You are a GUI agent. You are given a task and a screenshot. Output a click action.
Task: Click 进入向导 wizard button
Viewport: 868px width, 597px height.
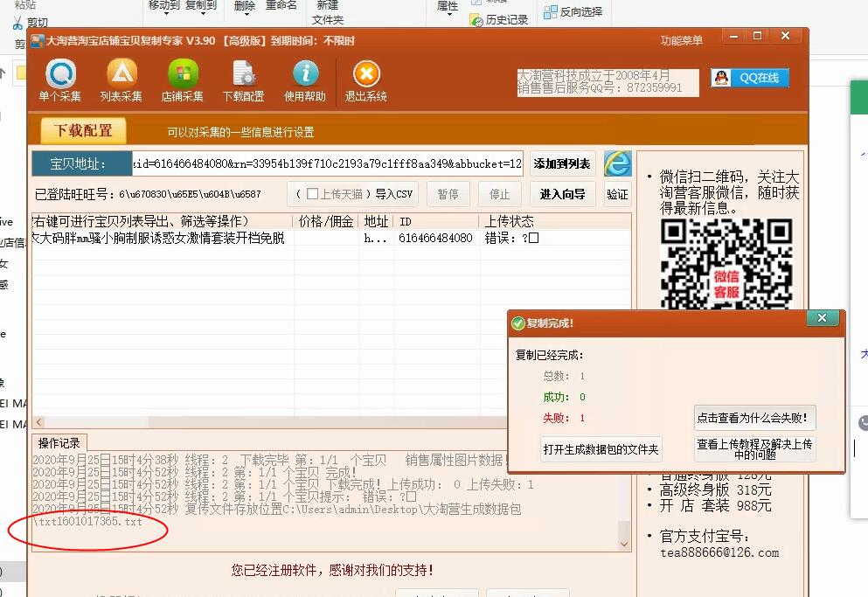[x=562, y=194]
